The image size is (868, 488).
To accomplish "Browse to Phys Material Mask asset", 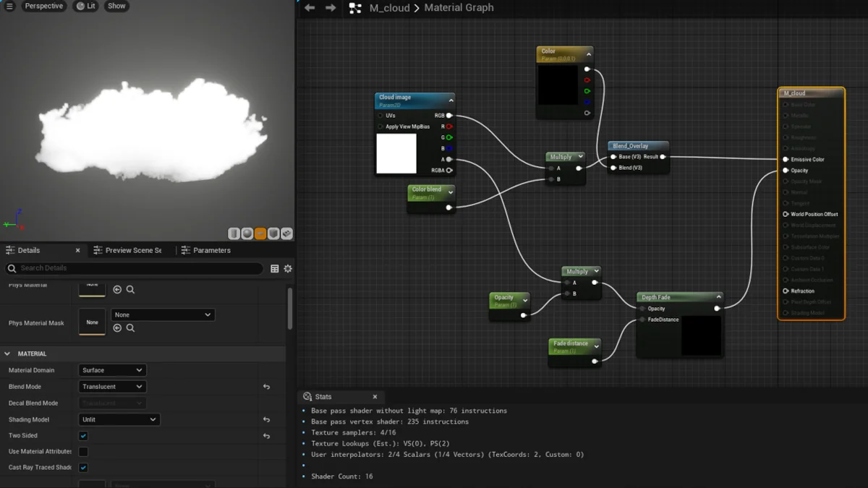I will [131, 328].
